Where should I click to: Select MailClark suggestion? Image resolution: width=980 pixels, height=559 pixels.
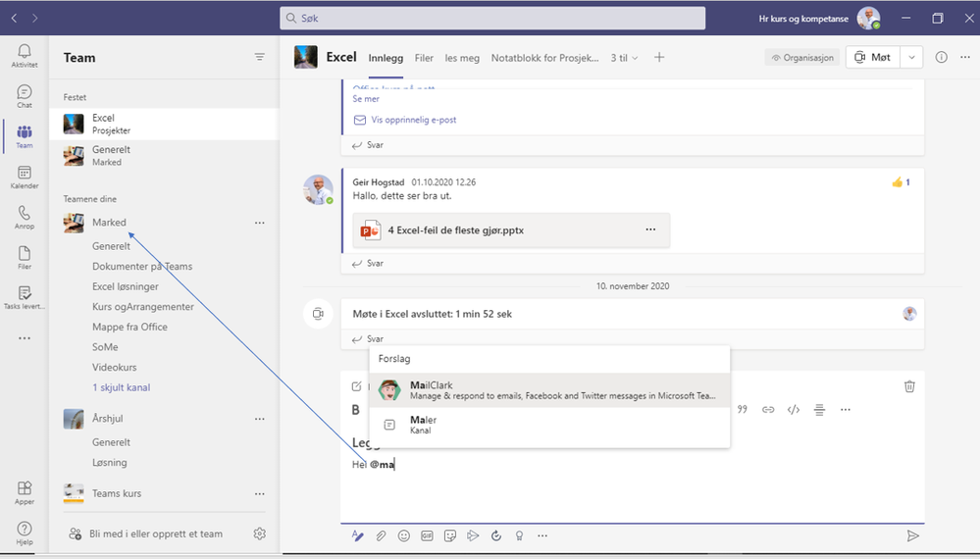pos(549,389)
